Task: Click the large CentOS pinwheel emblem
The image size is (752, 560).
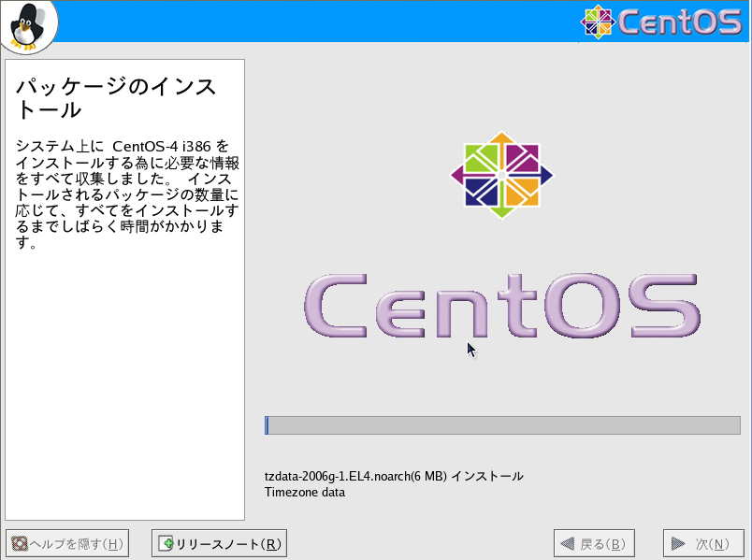Action: coord(501,176)
